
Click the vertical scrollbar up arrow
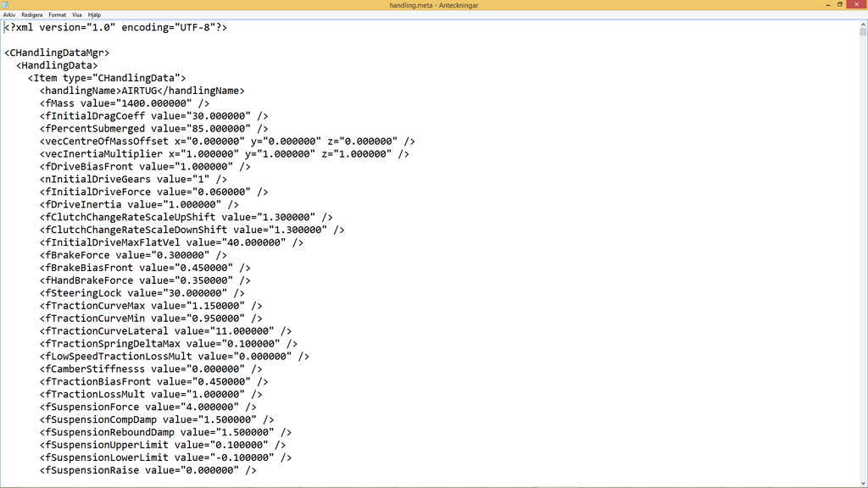click(x=863, y=25)
